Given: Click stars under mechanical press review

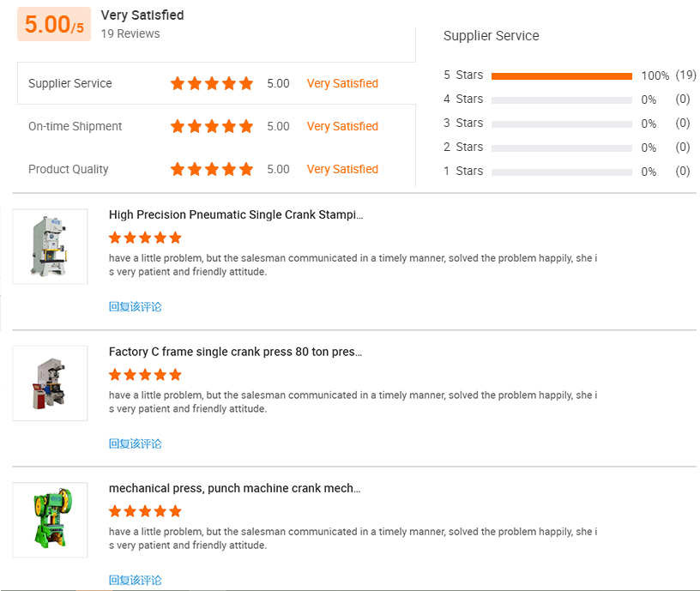Looking at the screenshot, I should click(145, 511).
